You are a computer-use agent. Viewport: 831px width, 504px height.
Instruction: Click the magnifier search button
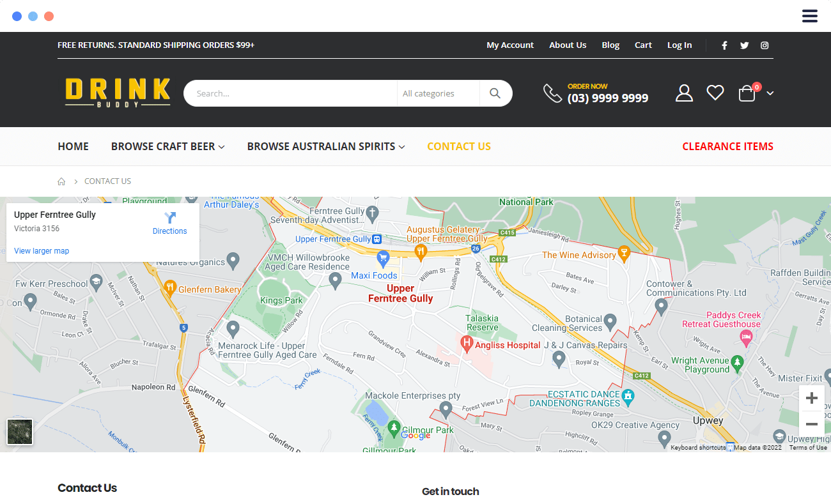495,93
